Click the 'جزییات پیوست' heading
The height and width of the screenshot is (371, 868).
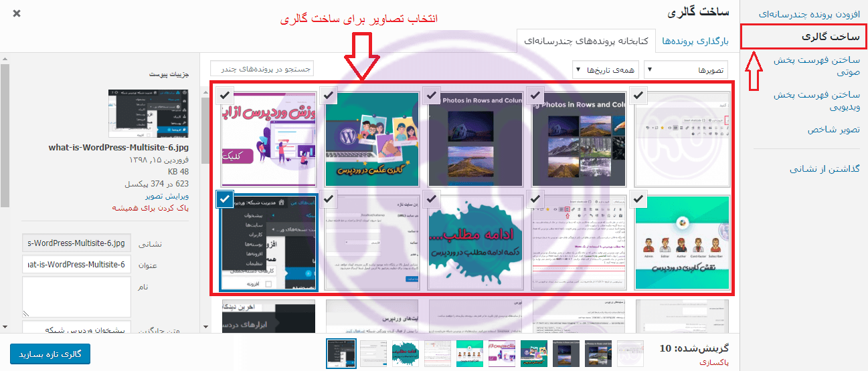point(169,74)
